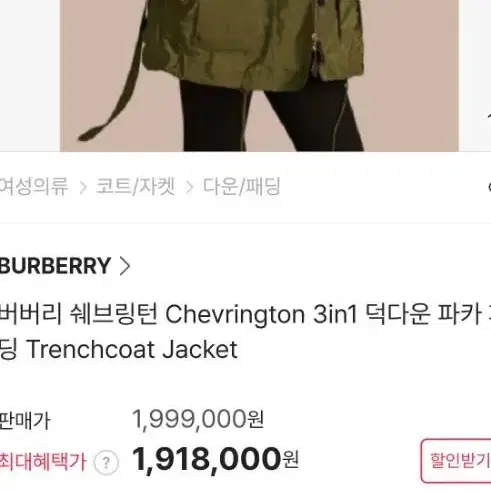This screenshot has height=491, width=491.
Task: Click the cut-off arrow right of product image
Action: (489, 116)
